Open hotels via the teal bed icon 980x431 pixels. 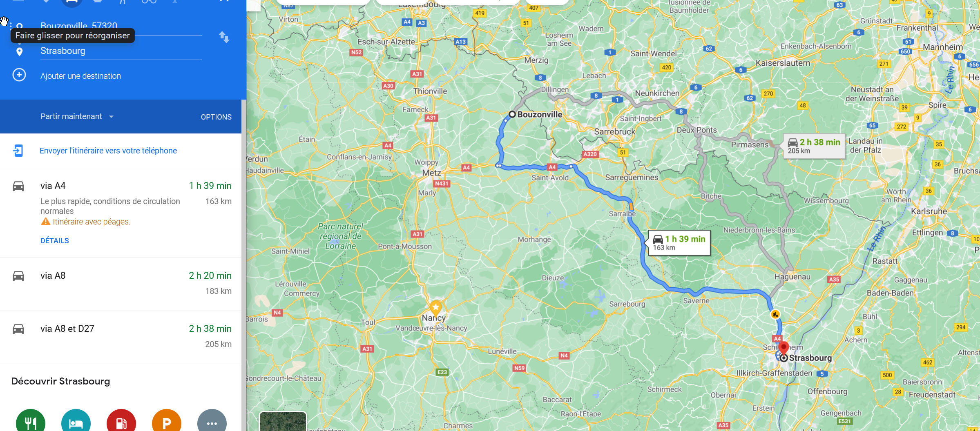(76, 422)
